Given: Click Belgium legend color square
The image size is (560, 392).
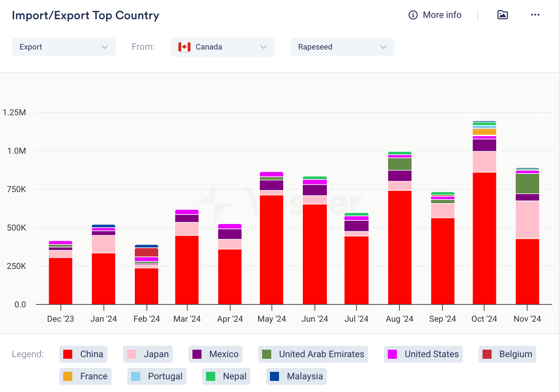Looking at the screenshot, I should point(487,354).
